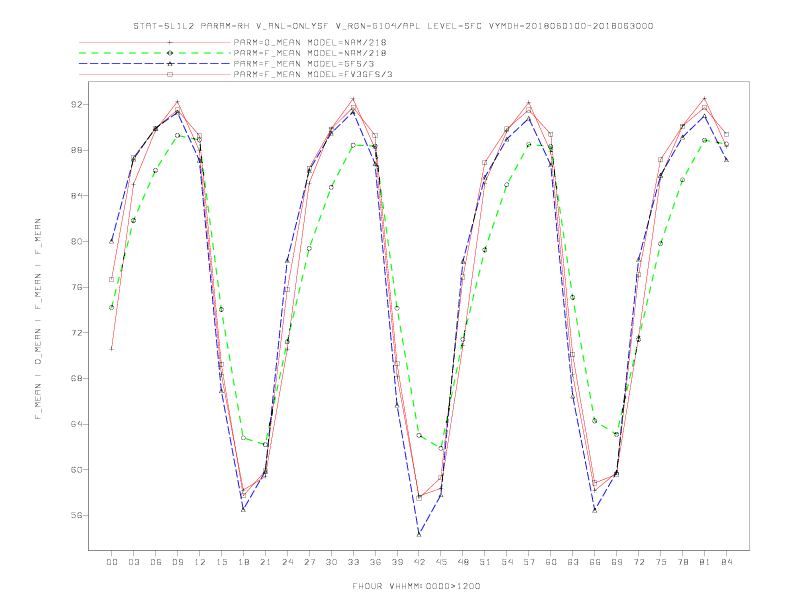Click the chart title starting with STAT=SL1L2
Viewport: 792px width, 612px height.
pyautogui.click(x=393, y=26)
